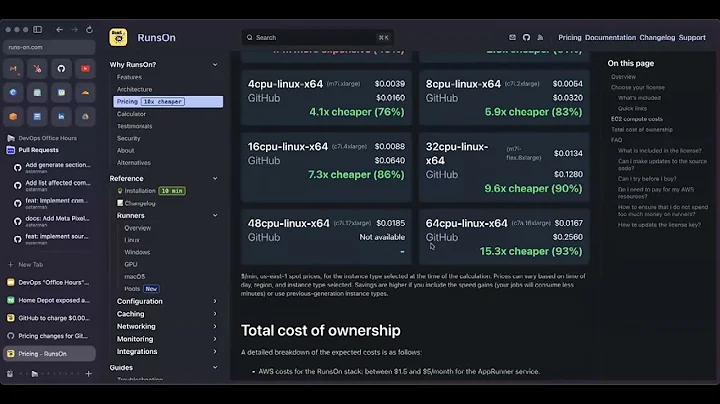
Task: Open the GitHub icon in site header
Action: (x=526, y=38)
